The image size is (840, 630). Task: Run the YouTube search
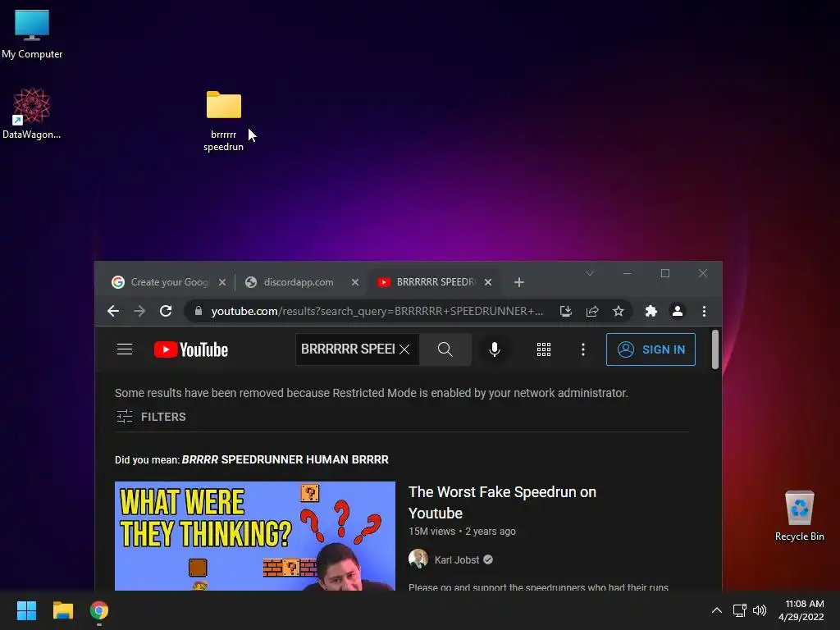tap(445, 349)
